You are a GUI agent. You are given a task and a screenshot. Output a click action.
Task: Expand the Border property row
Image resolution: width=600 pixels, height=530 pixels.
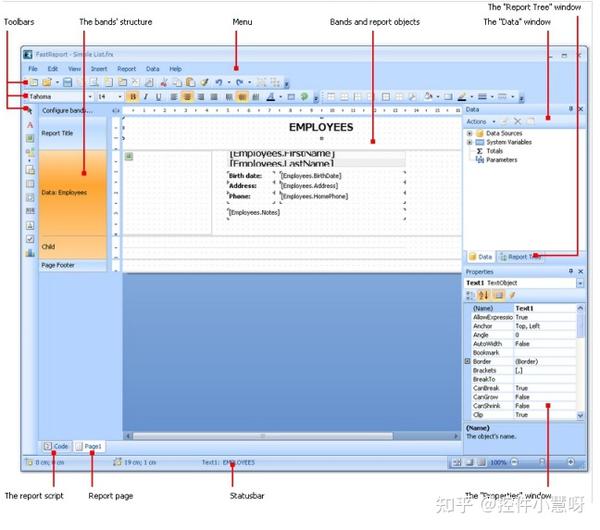point(467,362)
